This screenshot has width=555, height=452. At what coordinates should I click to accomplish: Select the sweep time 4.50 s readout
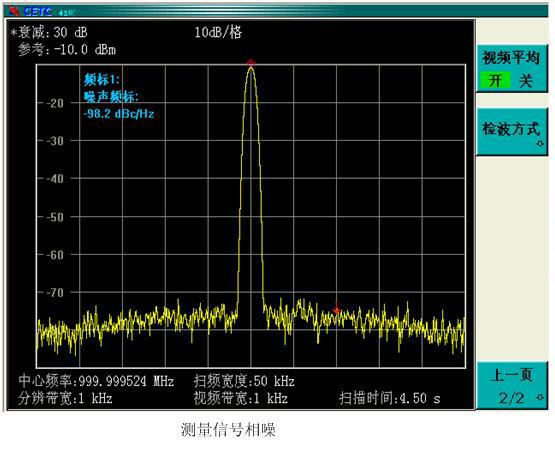(x=390, y=399)
